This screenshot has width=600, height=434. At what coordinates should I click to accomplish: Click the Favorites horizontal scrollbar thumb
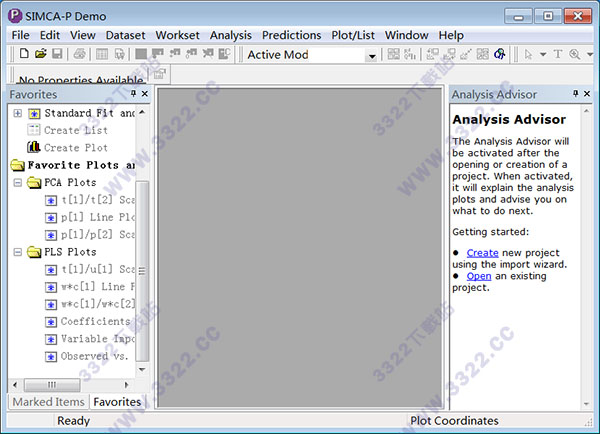[x=52, y=385]
